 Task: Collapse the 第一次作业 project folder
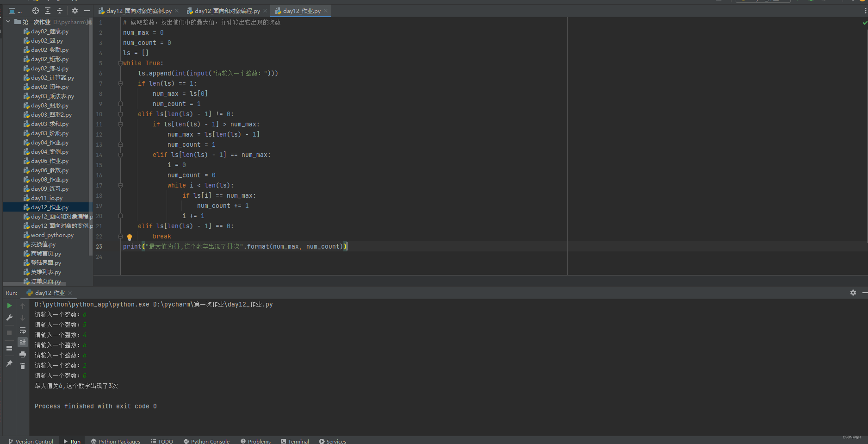8,22
